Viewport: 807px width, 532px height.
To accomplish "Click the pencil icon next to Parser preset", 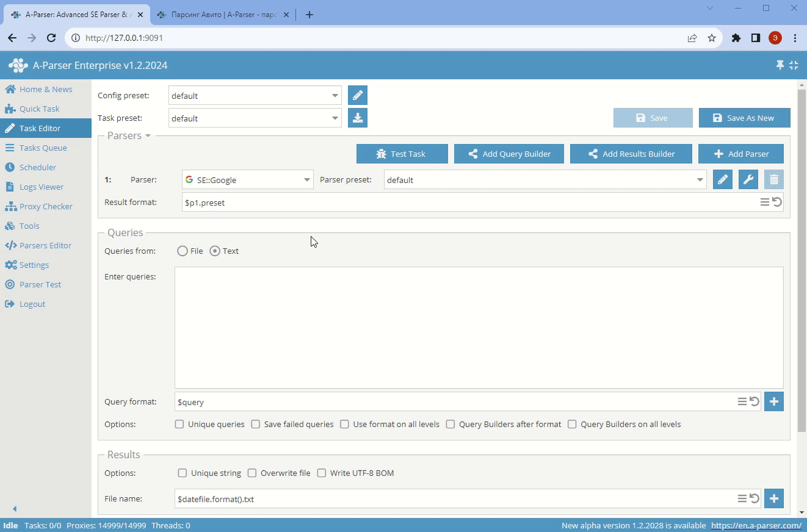I will click(722, 180).
